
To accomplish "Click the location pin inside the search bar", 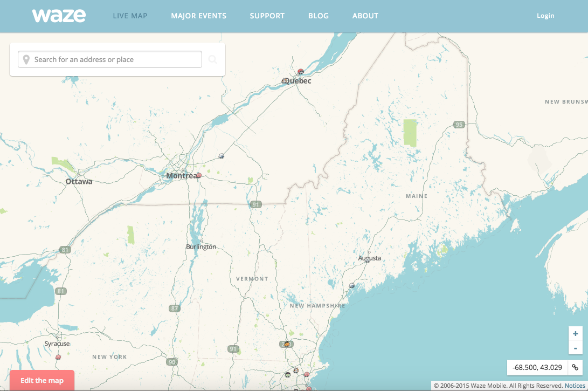I will tap(25, 59).
